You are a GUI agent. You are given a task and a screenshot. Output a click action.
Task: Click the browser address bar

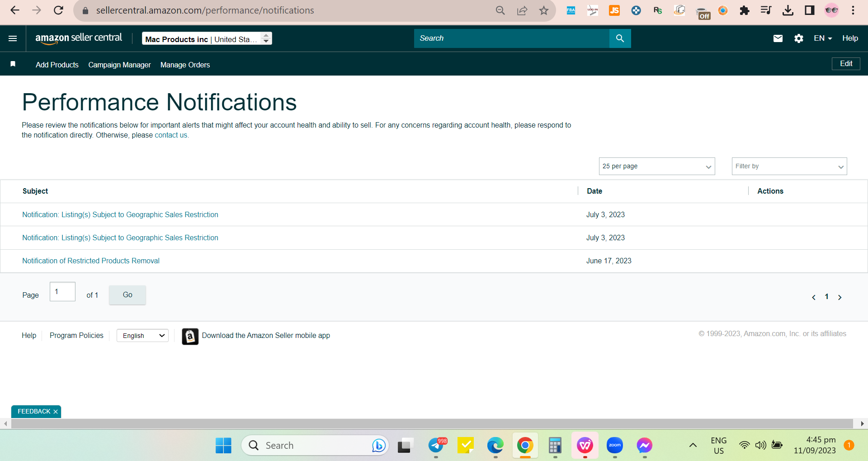289,10
